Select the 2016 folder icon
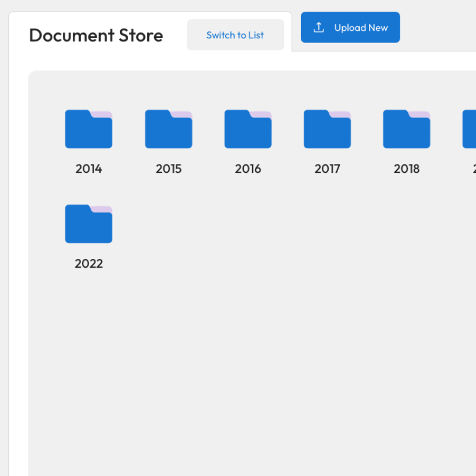This screenshot has width=476, height=476. 248,129
